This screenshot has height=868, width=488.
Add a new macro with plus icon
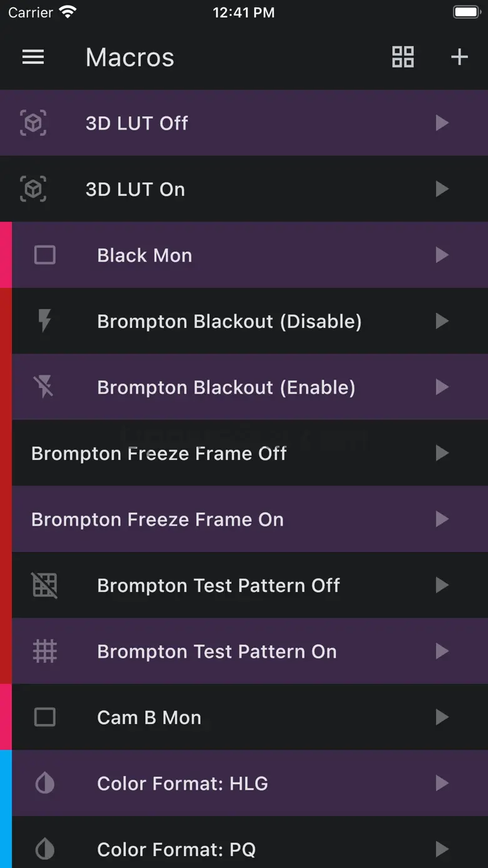[460, 57]
